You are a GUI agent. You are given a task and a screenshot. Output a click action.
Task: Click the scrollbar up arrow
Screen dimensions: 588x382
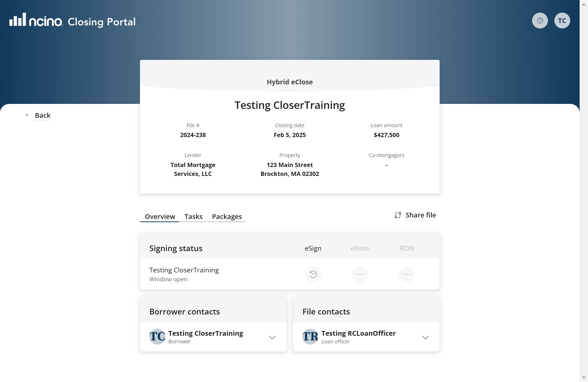coord(584,4)
